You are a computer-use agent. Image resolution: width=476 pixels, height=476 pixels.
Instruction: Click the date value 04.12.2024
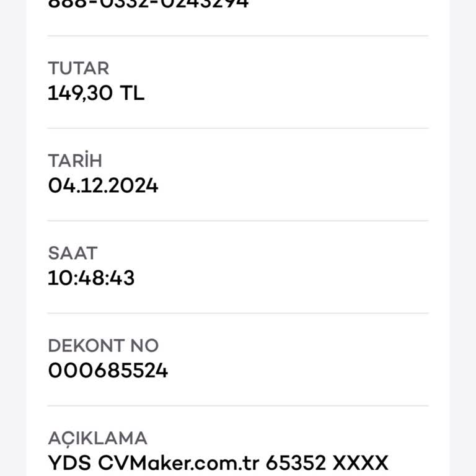[103, 185]
